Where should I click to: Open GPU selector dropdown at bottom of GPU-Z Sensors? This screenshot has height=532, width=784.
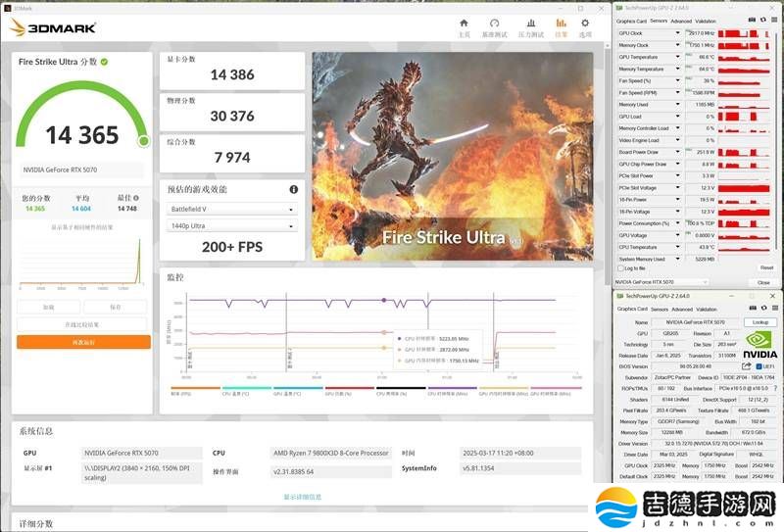pos(661,282)
